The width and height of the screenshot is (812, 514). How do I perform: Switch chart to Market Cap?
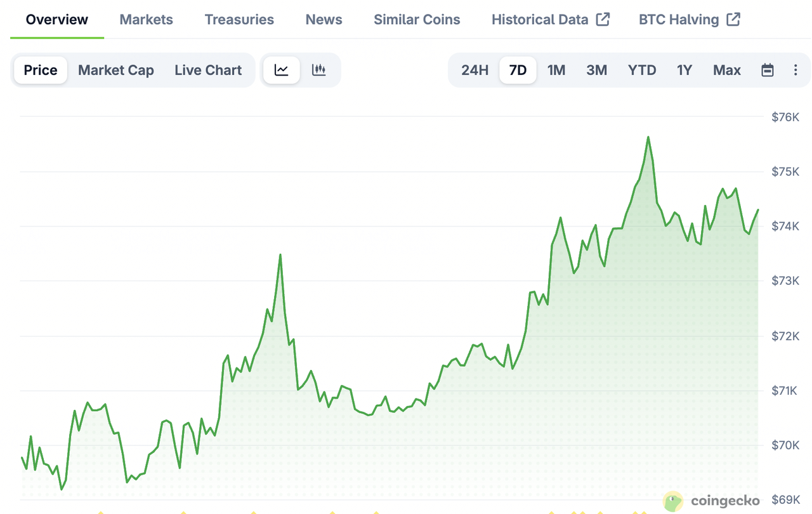click(116, 70)
